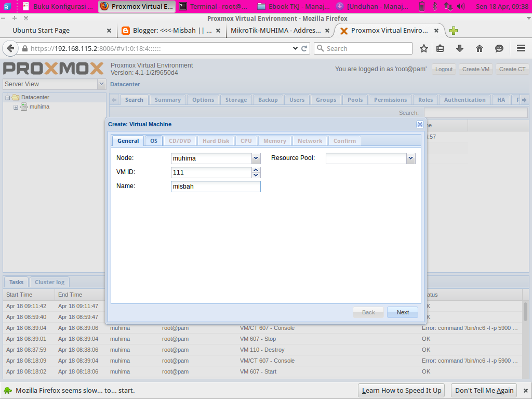Close the Ubuntu Start Page tab
This screenshot has height=399, width=532.
[x=109, y=31]
